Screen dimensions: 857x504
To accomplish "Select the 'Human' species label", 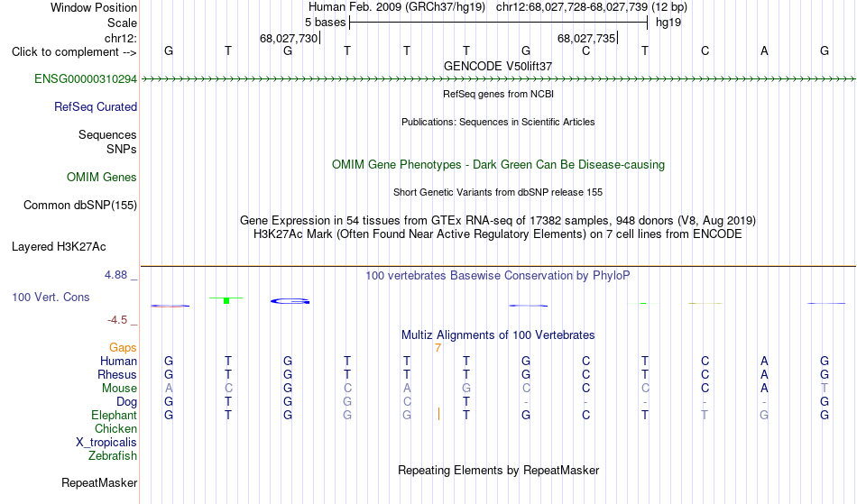I will click(118, 362).
